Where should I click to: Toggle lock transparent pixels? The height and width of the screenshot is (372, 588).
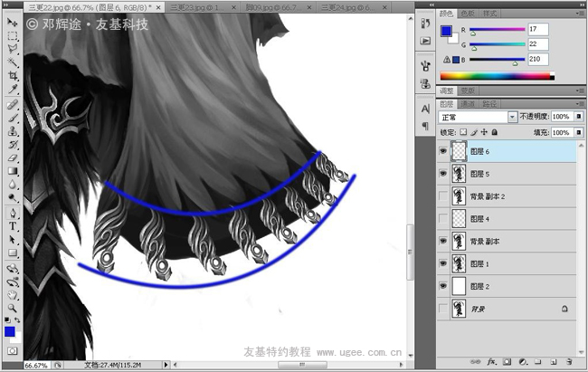pos(463,132)
